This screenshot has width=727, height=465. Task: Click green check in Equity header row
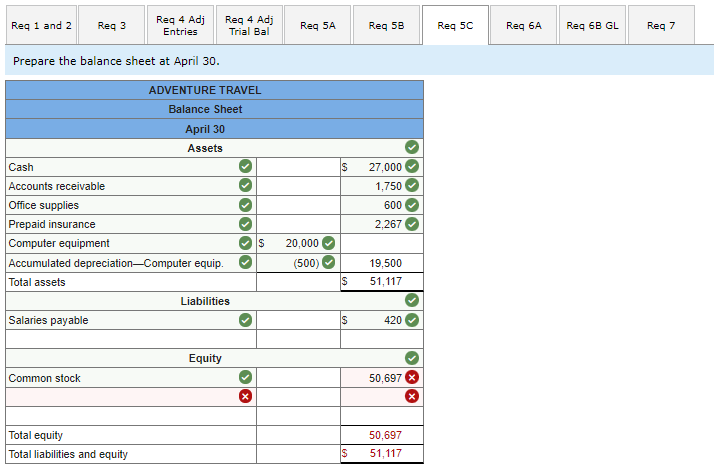[x=412, y=358]
